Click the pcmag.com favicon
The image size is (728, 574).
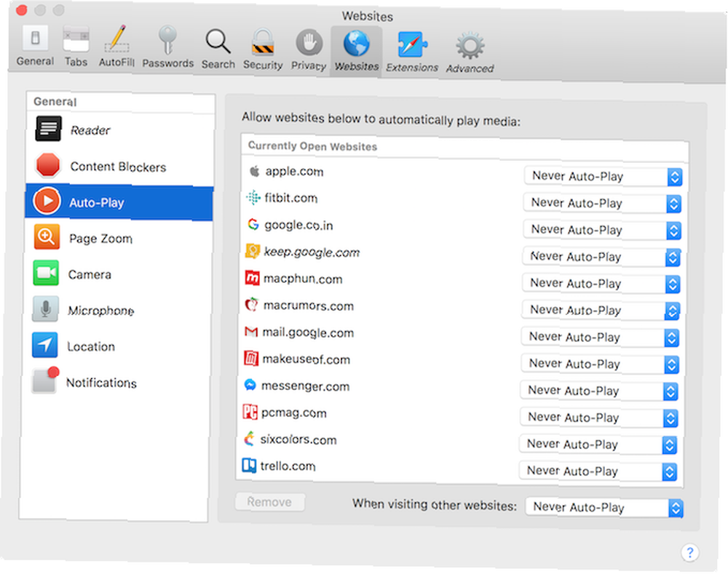pos(250,412)
